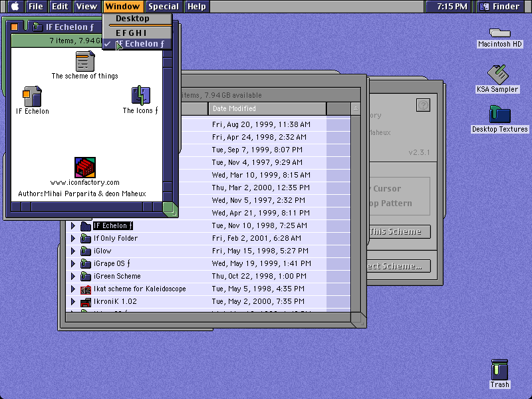Click the folder proxy icon in IF Echelon title bar
Viewport: 532px width, 399px height.
coord(37,27)
